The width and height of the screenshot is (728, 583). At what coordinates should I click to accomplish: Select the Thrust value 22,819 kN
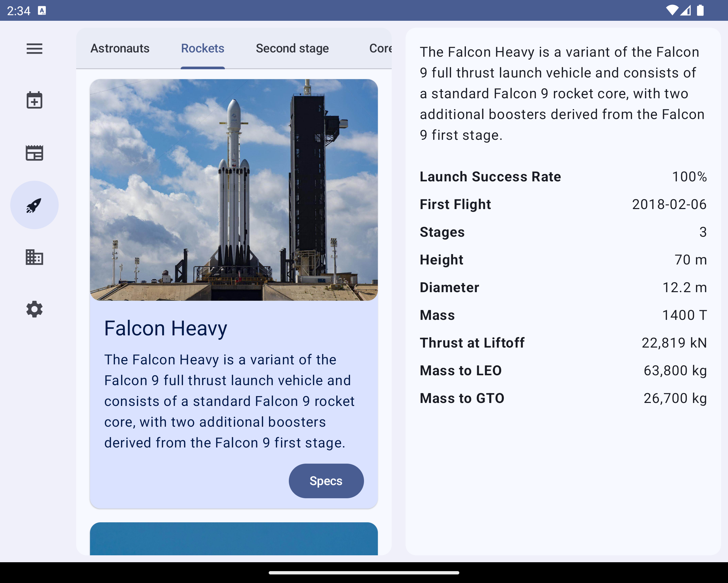[x=674, y=343]
